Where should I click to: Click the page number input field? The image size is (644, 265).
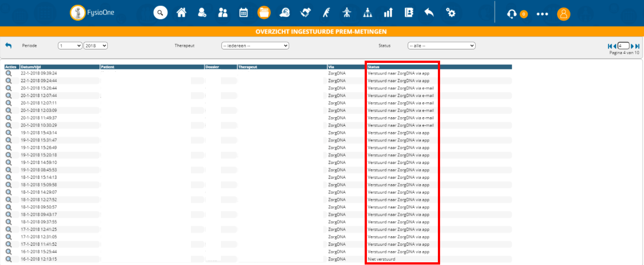tap(623, 46)
